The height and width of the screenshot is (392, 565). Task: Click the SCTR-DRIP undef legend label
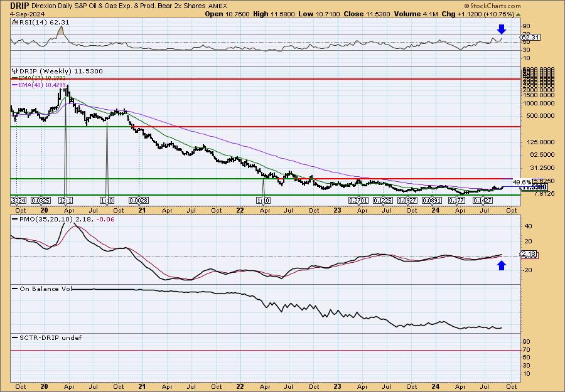coord(50,337)
